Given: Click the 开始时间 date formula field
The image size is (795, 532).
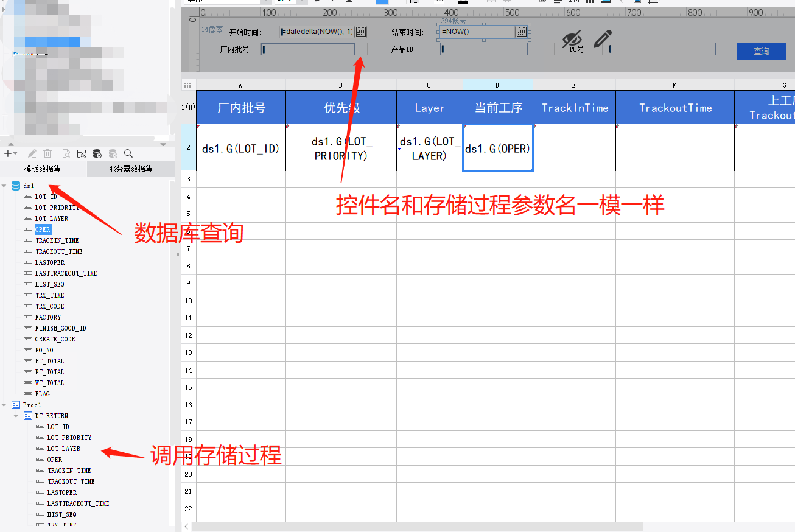Looking at the screenshot, I should click(317, 32).
